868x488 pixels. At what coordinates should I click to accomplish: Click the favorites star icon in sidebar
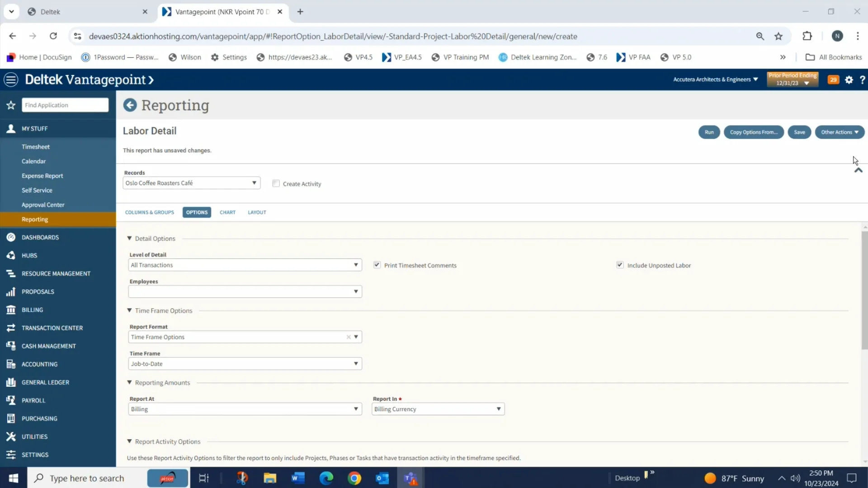pyautogui.click(x=11, y=105)
